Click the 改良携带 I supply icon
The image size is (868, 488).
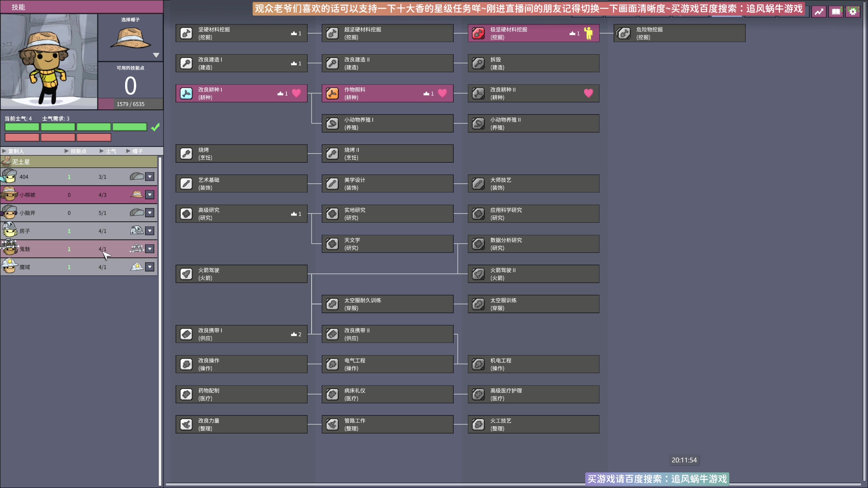click(x=186, y=334)
